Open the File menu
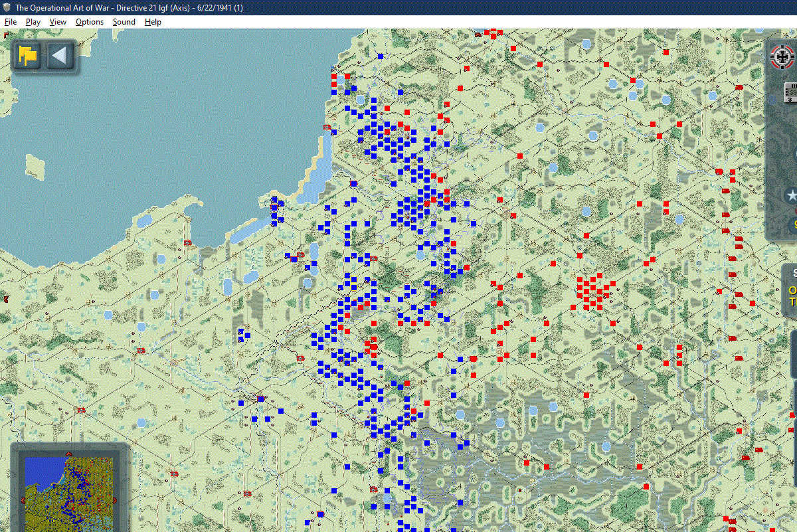 11,22
